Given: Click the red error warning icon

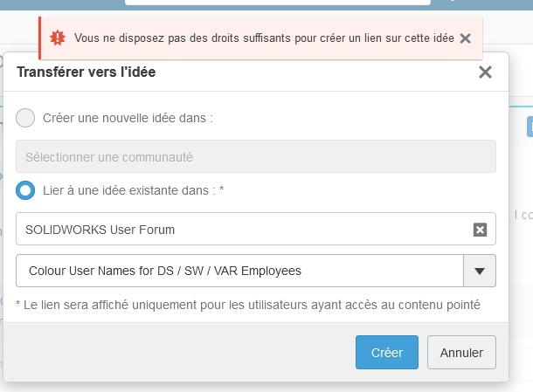Looking at the screenshot, I should [x=58, y=38].
